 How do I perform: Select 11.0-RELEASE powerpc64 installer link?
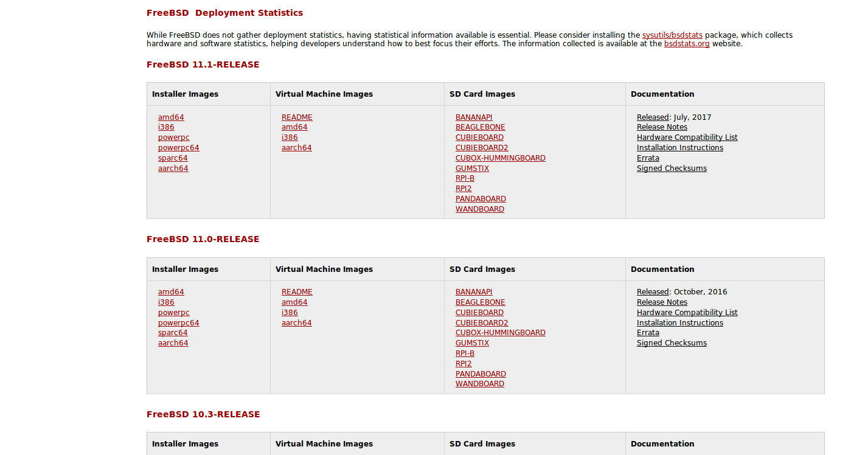tap(179, 323)
